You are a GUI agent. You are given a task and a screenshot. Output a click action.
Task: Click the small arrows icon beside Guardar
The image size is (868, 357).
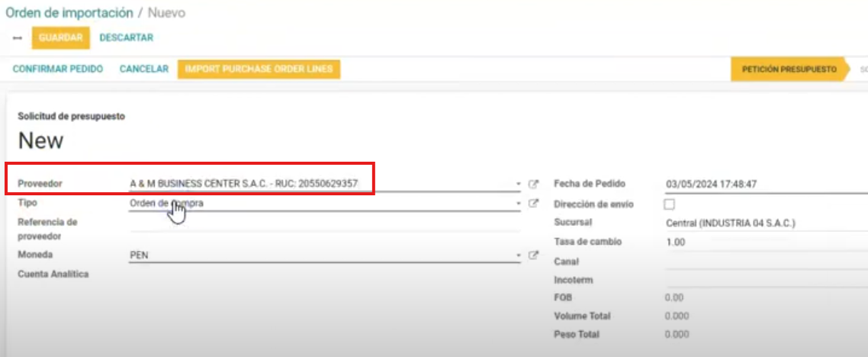coord(17,38)
